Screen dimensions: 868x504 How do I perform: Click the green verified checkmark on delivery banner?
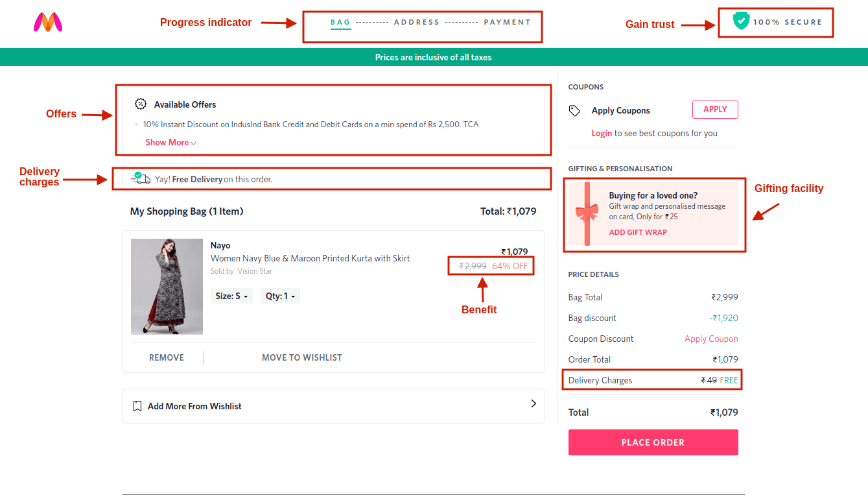137,173
